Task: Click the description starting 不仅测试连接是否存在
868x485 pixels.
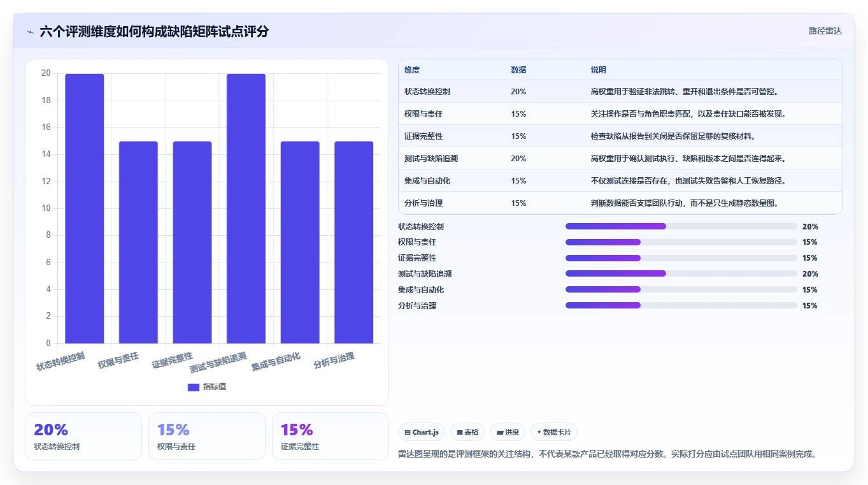Action: pos(688,181)
